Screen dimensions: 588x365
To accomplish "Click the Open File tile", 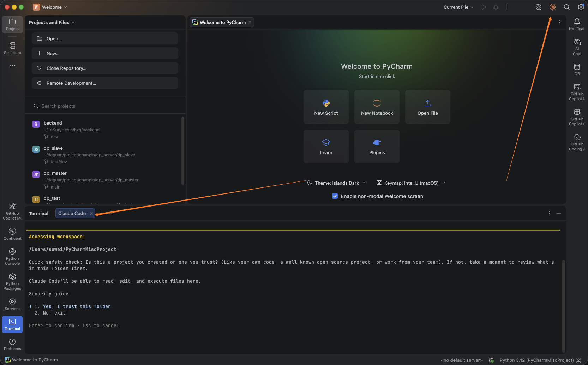I will [428, 107].
